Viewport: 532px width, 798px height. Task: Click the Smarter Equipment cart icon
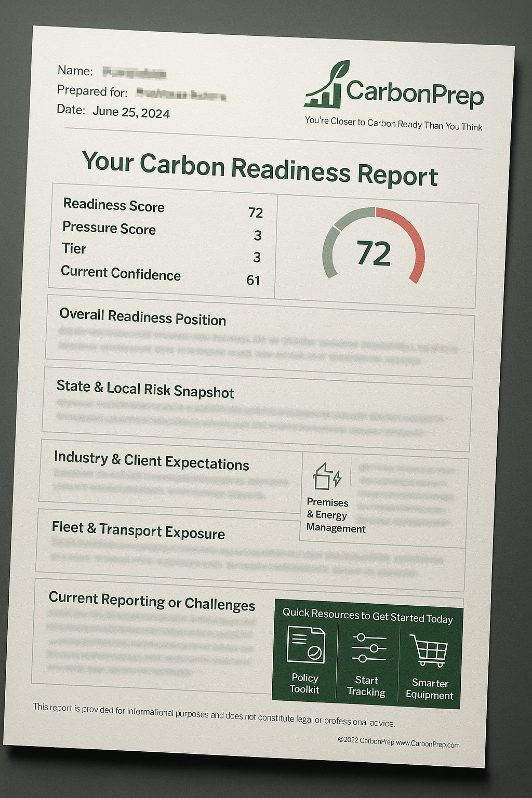click(x=429, y=650)
